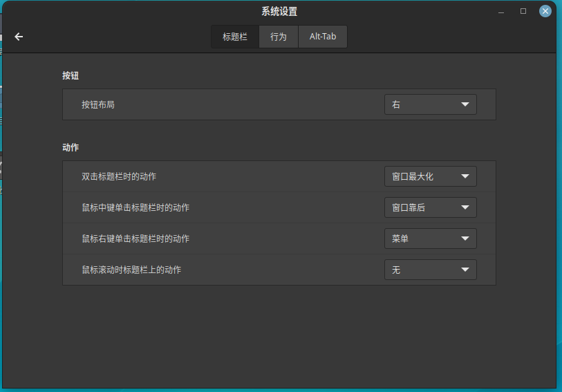The image size is (562, 392).
Task: Click the 按钮 section heading
Action: click(71, 75)
